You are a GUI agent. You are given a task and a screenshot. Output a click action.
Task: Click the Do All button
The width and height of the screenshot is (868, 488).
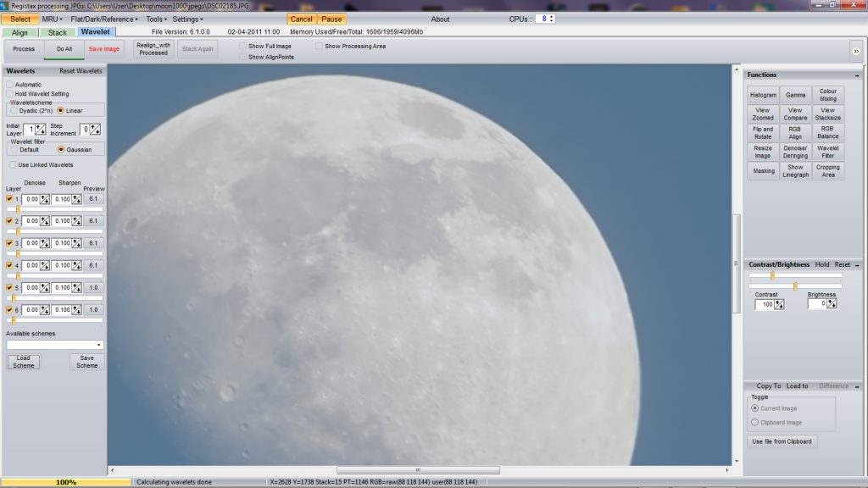tap(64, 49)
